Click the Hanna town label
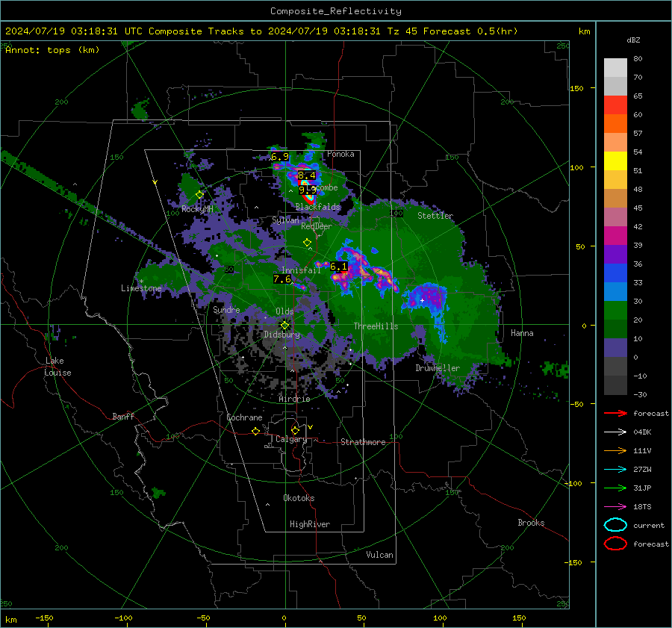 pyautogui.click(x=522, y=333)
